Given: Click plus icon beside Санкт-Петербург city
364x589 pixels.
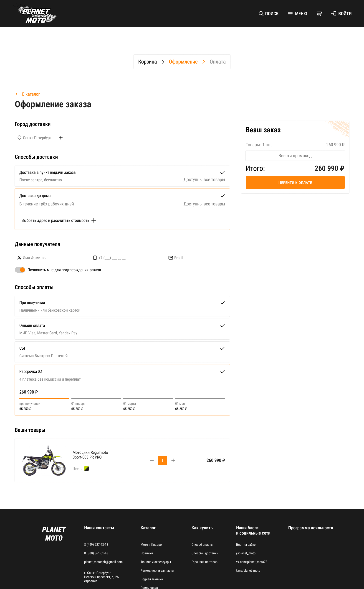Looking at the screenshot, I should [x=61, y=138].
